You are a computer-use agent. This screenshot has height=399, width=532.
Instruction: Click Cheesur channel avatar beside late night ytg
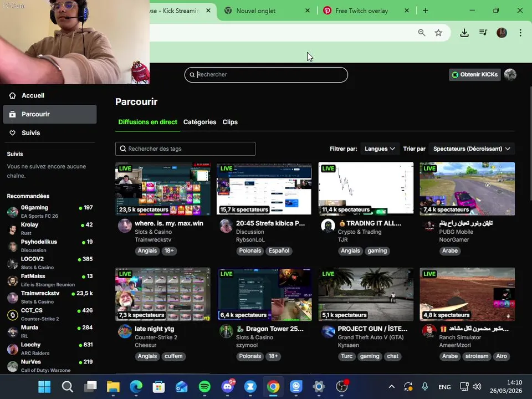[125, 331]
